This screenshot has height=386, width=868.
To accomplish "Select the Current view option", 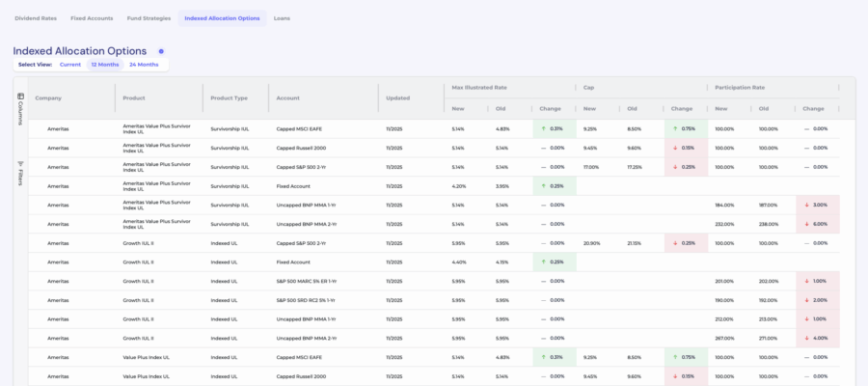I will 70,65.
